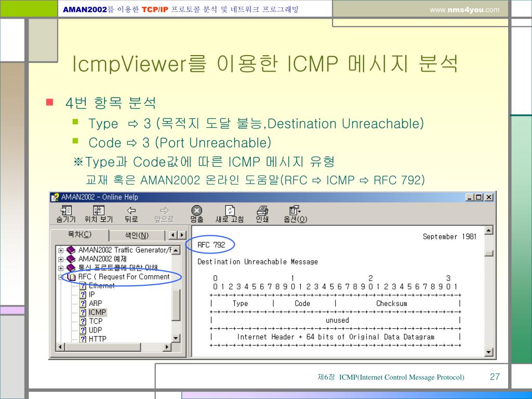Select RFC ( Request For Comment tree item
Viewport: 532px width, 399px height.
[x=124, y=277]
